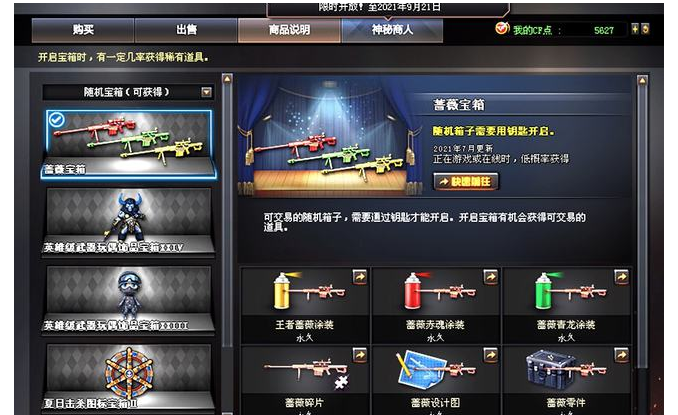678x415 pixels.
Task: Click the 快速前往 button
Action: [466, 182]
